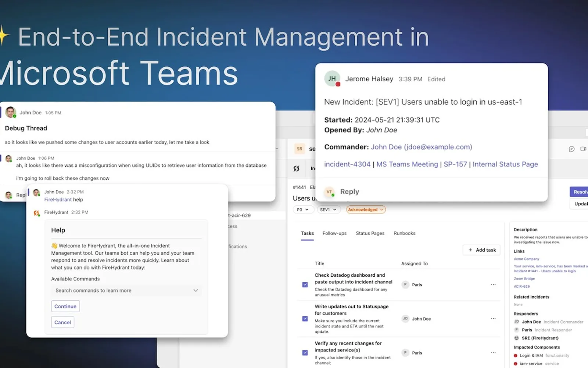Click John Doe (jdoe@example.com) commander link

pyautogui.click(x=422, y=147)
